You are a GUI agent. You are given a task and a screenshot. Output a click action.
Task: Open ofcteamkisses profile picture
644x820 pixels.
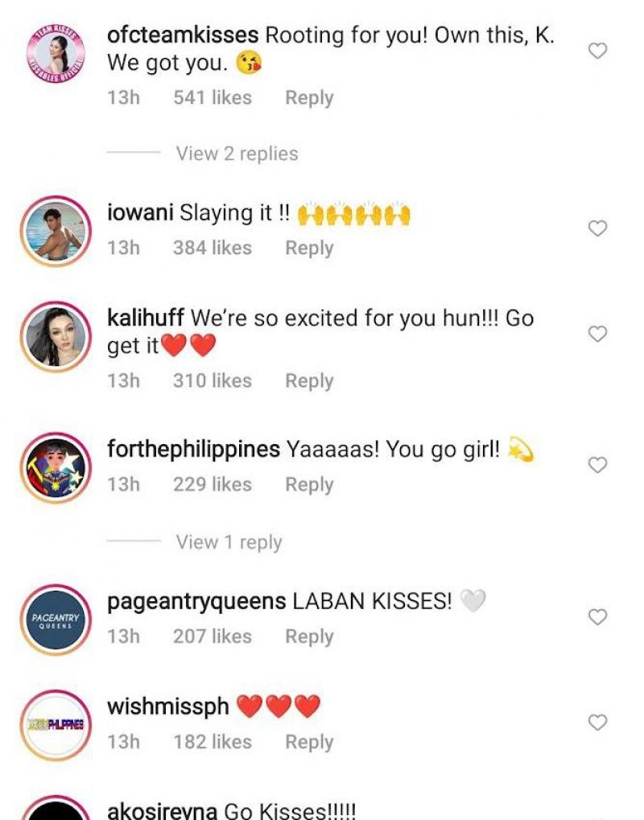click(56, 55)
